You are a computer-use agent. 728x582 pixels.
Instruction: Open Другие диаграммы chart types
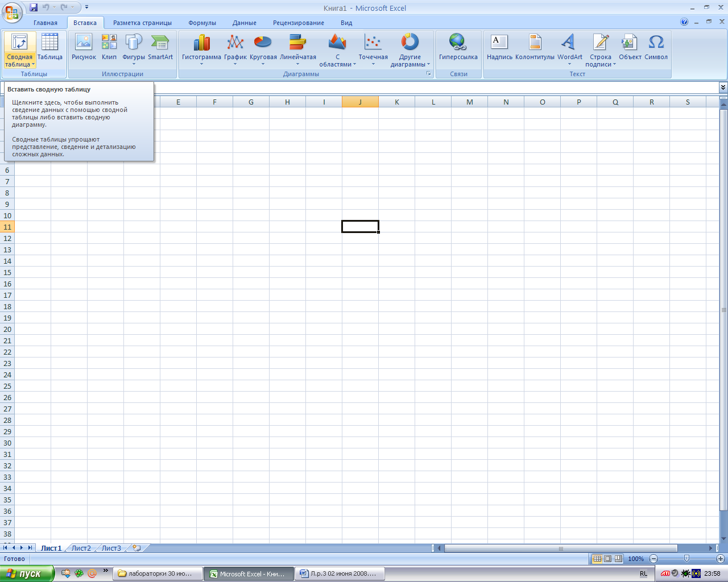coord(410,49)
